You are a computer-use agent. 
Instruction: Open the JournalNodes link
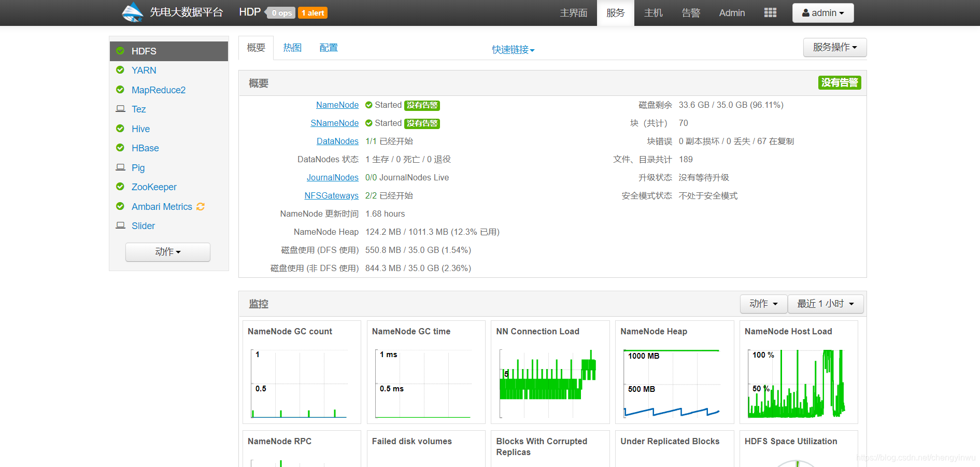click(333, 177)
